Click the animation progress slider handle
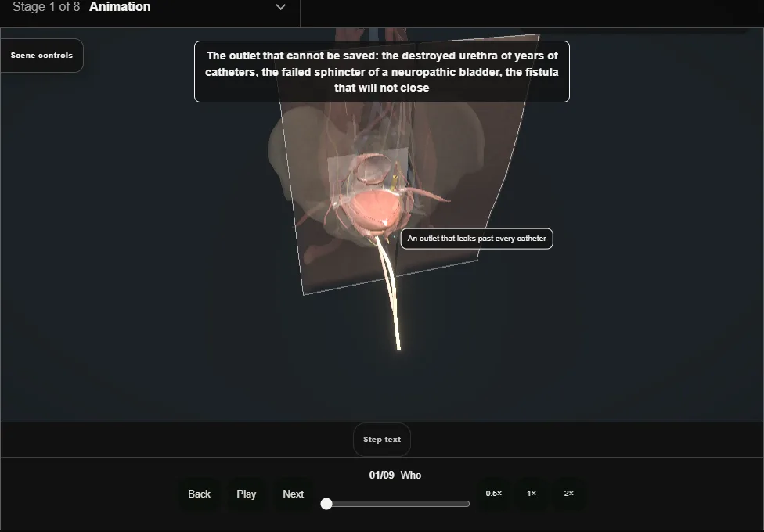This screenshot has height=532, width=764. 326,504
